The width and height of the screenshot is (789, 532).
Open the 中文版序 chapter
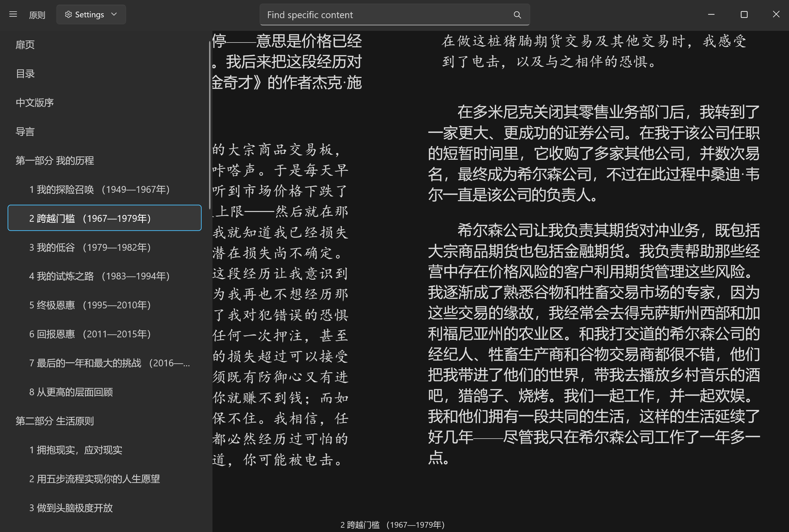pos(104,102)
